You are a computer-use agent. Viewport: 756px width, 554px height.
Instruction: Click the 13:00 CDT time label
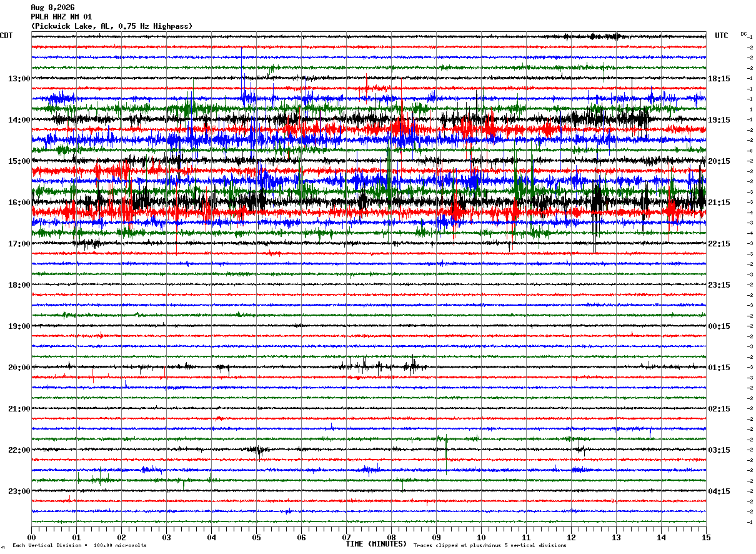[x=19, y=79]
